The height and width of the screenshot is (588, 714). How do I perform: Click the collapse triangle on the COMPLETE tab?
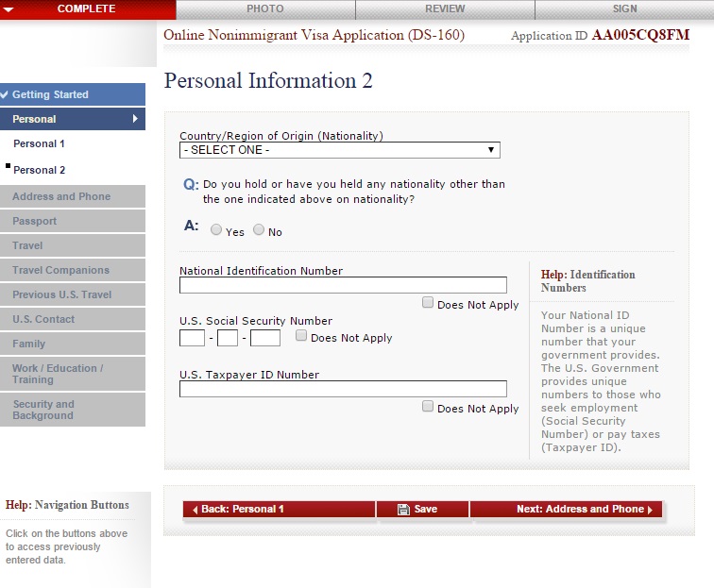[8, 9]
